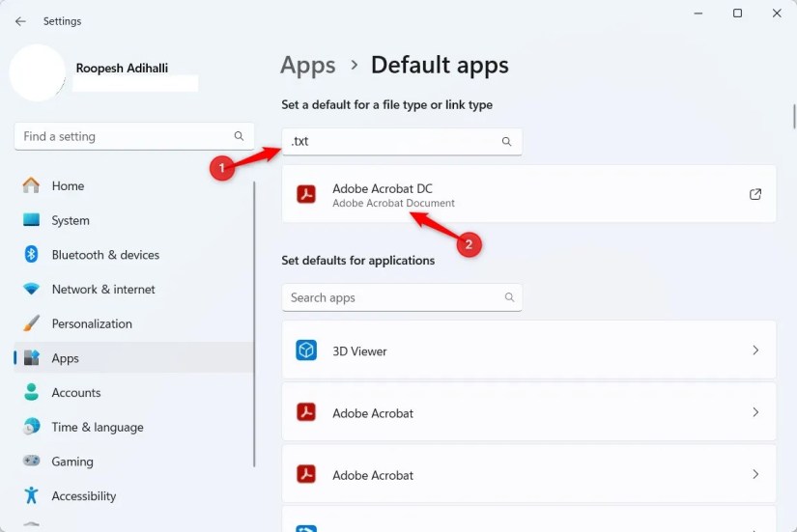
Task: Open Personalization settings
Action: pos(133,323)
